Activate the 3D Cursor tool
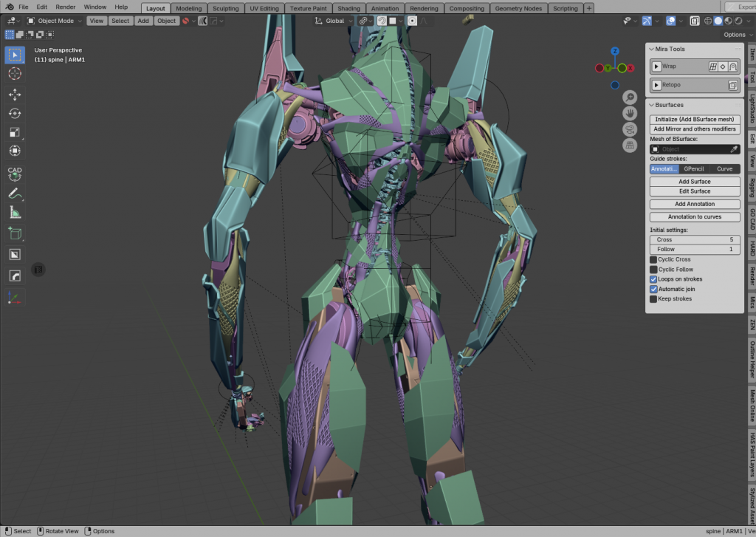This screenshot has width=756, height=537. 15,73
